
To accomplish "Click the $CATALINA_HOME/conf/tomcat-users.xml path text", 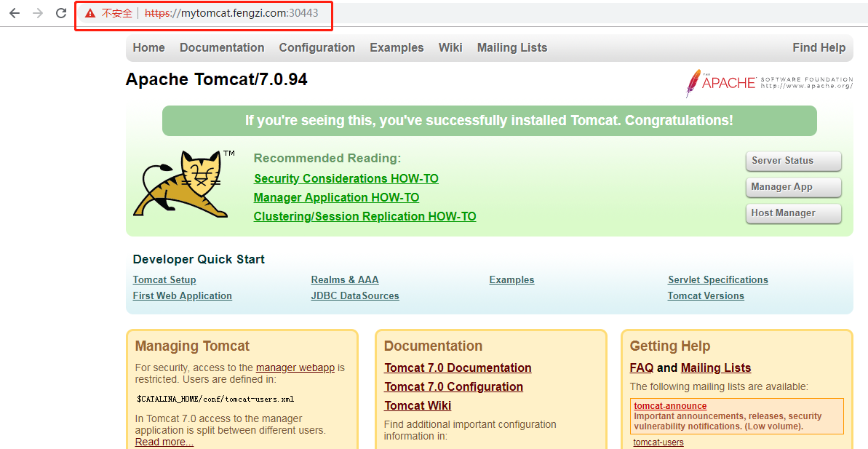I will tap(215, 400).
